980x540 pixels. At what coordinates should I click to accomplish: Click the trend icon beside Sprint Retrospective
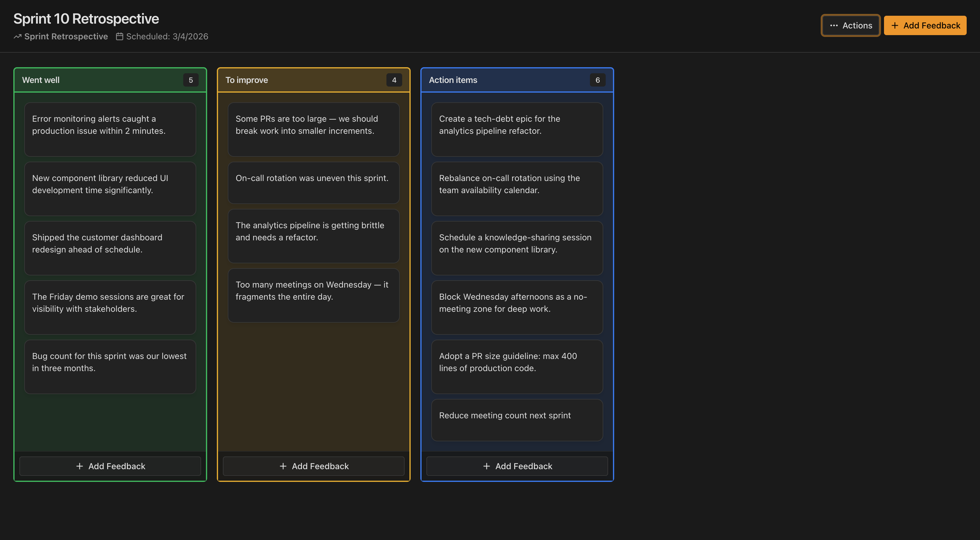(x=18, y=36)
